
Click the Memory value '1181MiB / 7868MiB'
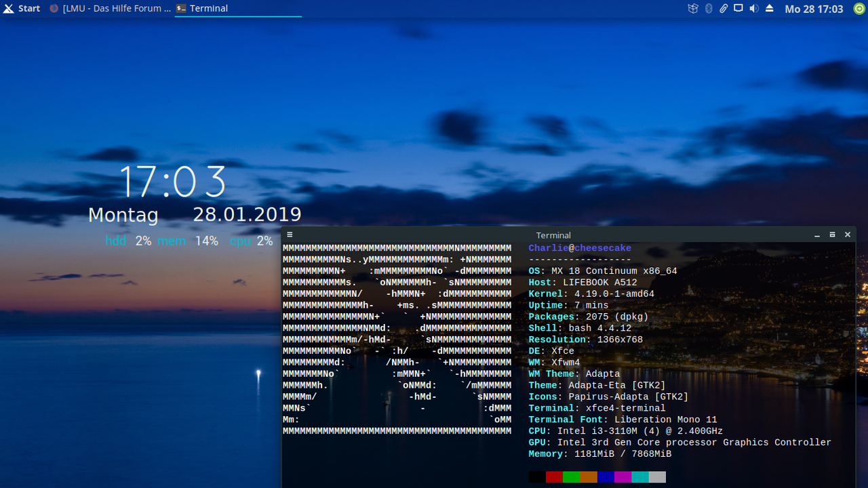pyautogui.click(x=623, y=454)
